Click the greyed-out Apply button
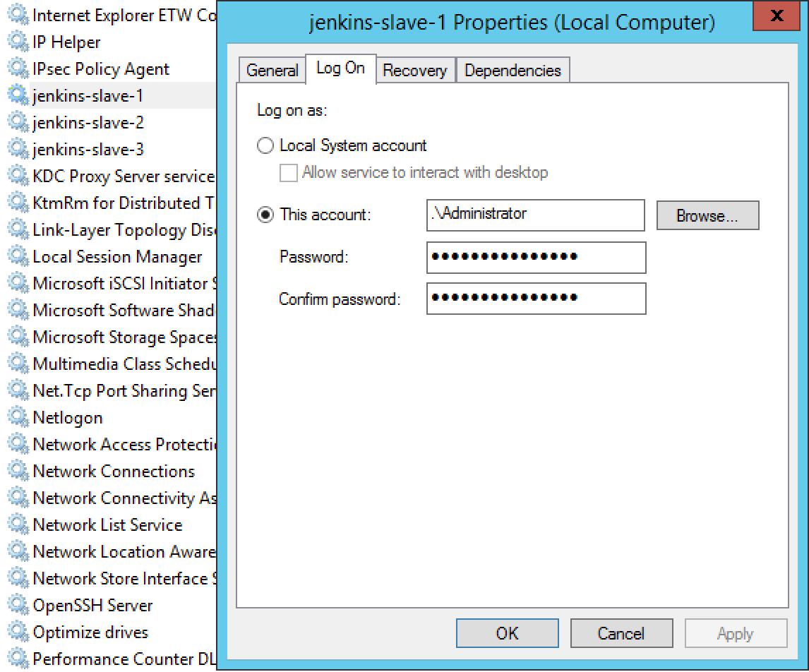 pos(736,633)
